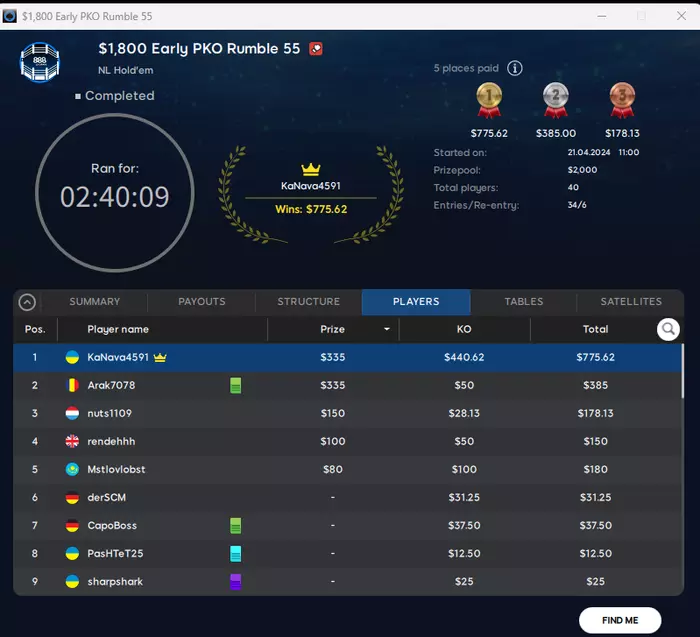Click Ukraine flag next to PasHTeT25

72,554
